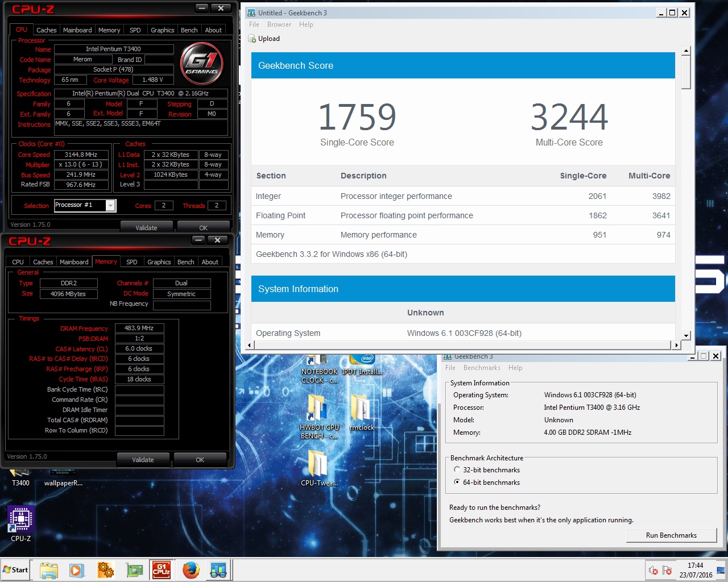Open the File menu in Geekbench results window
The height and width of the screenshot is (582, 728).
(x=254, y=24)
